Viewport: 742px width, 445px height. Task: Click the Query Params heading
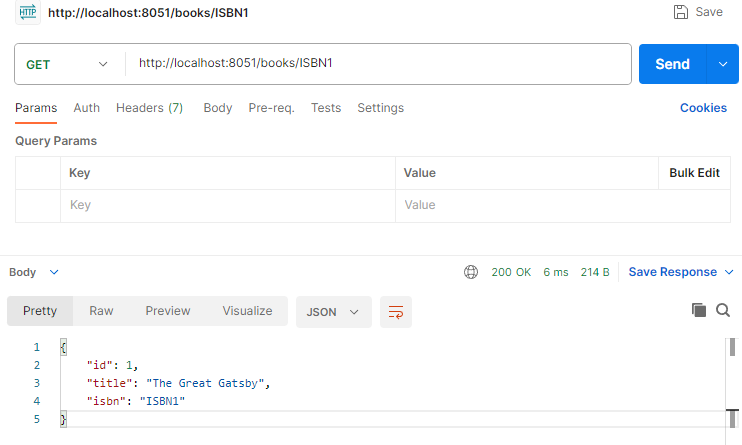click(56, 141)
